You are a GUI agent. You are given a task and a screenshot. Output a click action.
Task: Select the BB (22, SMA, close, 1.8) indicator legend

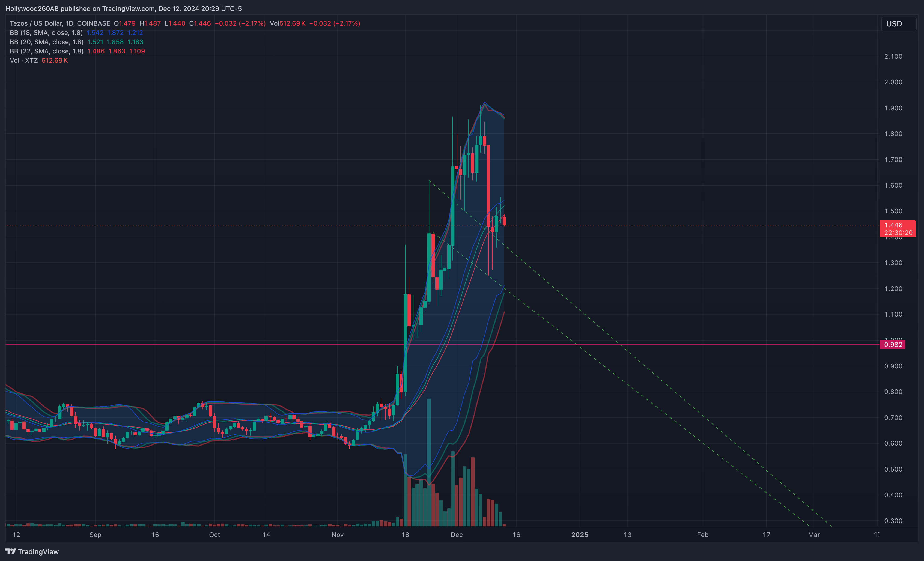(46, 51)
